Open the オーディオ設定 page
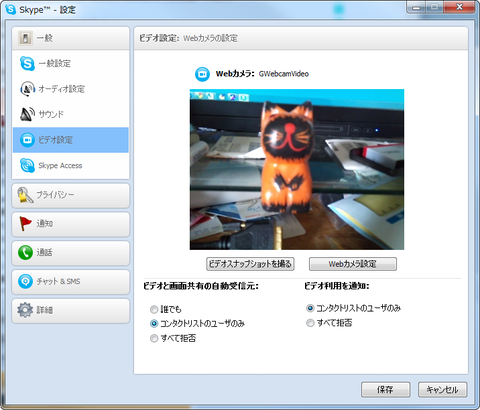The image size is (480, 410). click(x=71, y=89)
